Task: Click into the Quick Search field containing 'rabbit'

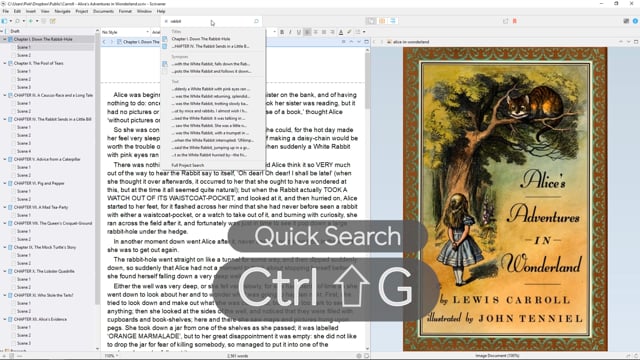Action: point(211,21)
